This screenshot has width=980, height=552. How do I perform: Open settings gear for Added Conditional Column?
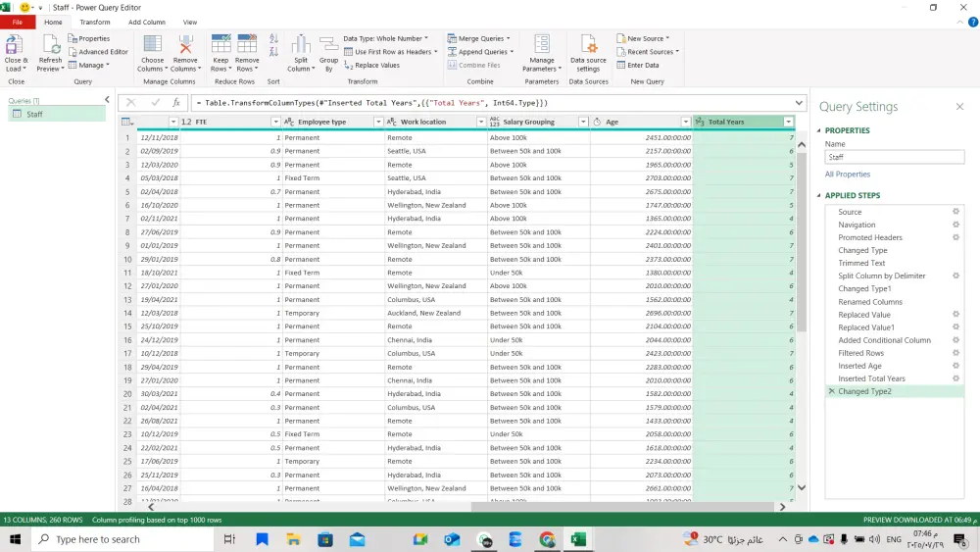955,340
